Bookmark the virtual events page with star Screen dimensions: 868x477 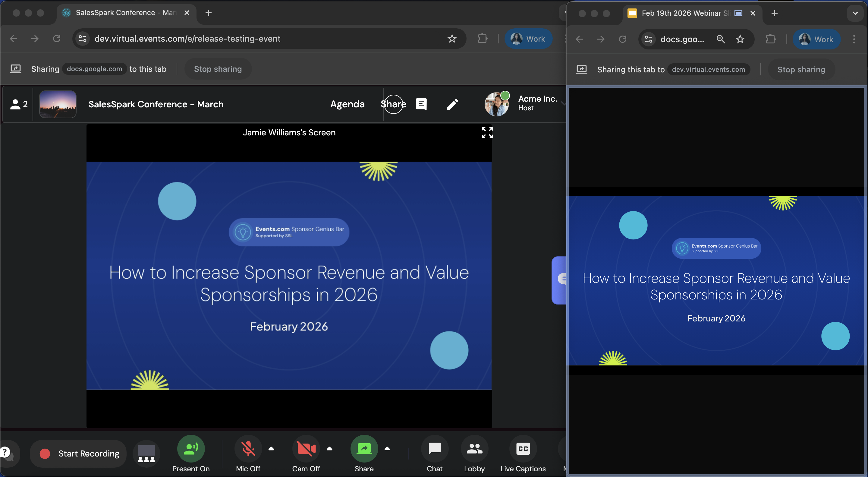(452, 39)
